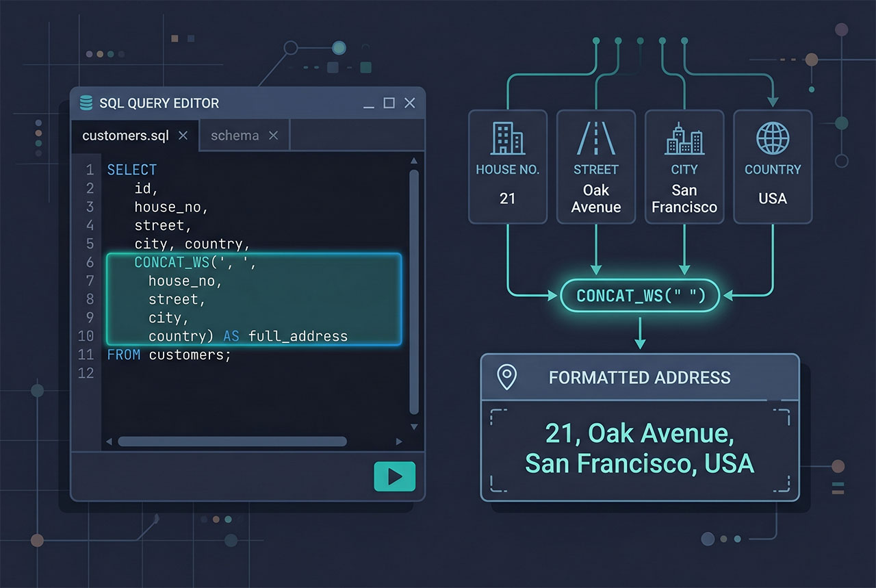Click the CONCAT_WS(" ") function node

[x=639, y=296]
